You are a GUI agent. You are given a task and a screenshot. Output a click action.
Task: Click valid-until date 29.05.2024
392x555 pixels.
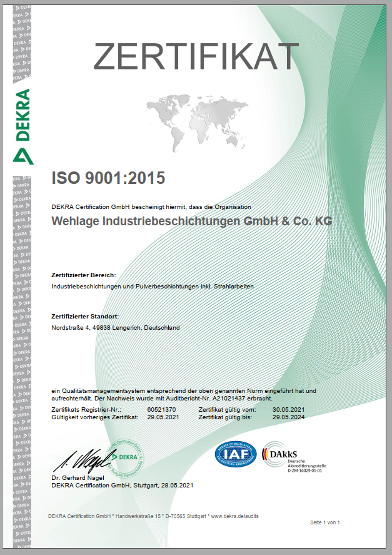pos(288,417)
